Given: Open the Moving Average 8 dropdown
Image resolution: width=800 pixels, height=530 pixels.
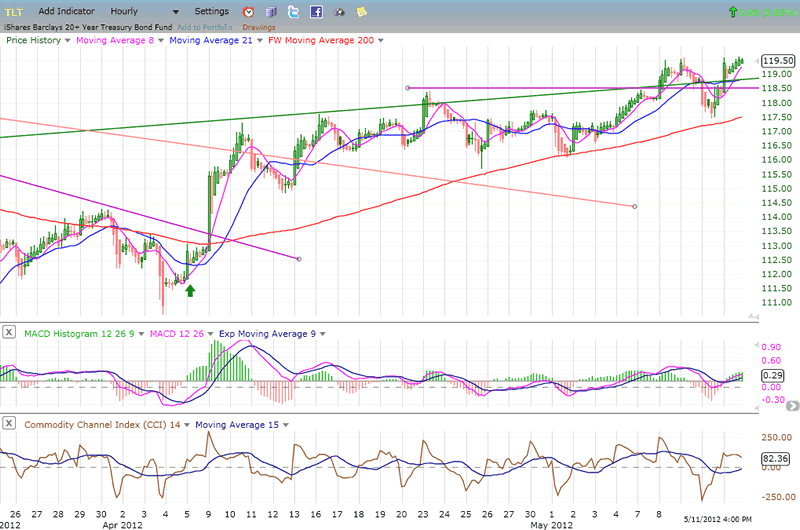Looking at the screenshot, I should point(162,40).
